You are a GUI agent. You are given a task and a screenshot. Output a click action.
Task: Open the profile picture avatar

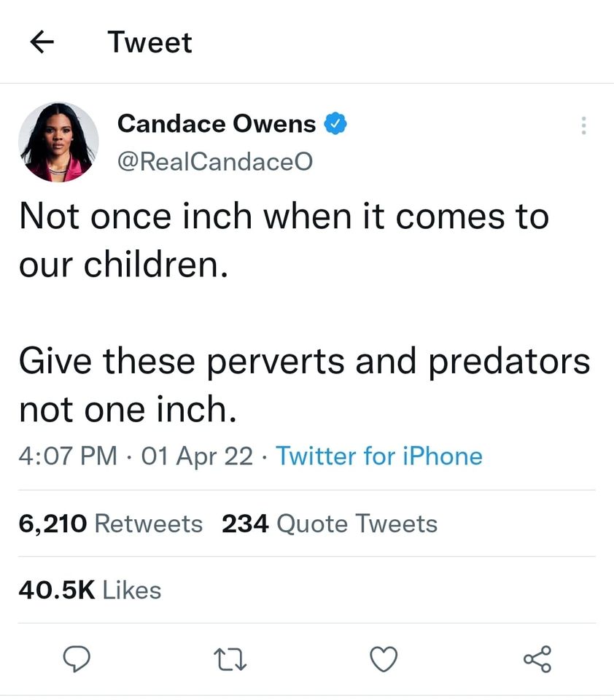point(58,141)
